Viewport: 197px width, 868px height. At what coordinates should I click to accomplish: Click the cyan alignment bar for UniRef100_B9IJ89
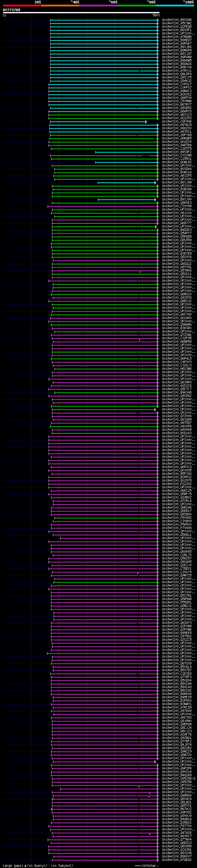click(x=127, y=183)
